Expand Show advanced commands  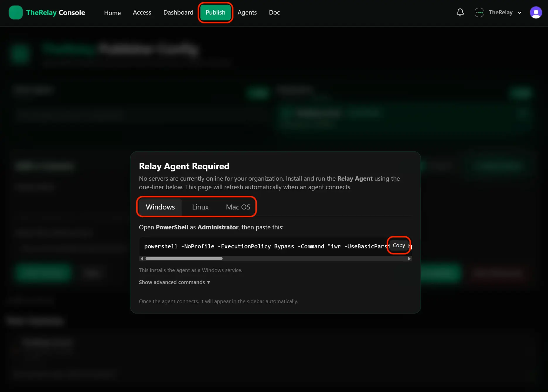click(174, 282)
